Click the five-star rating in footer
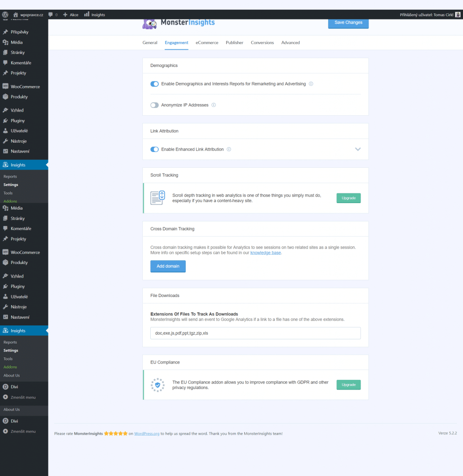The height and width of the screenshot is (476, 463). (x=116, y=434)
